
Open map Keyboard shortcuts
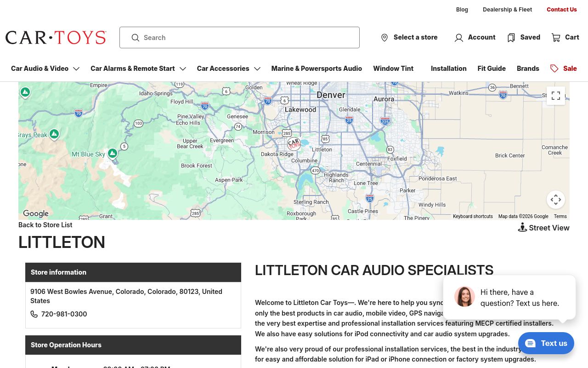pyautogui.click(x=473, y=216)
